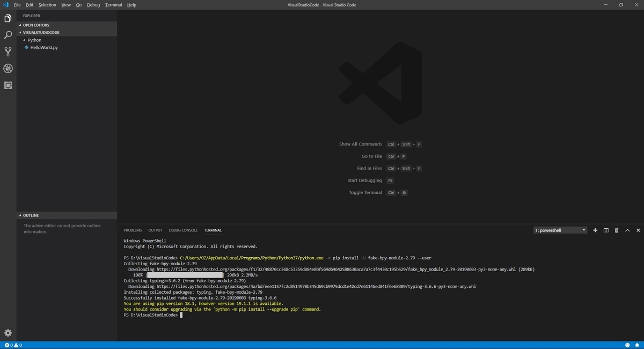Viewport: 644px width, 349px height.
Task: Click the download progress bar in terminal
Action: 186,275
